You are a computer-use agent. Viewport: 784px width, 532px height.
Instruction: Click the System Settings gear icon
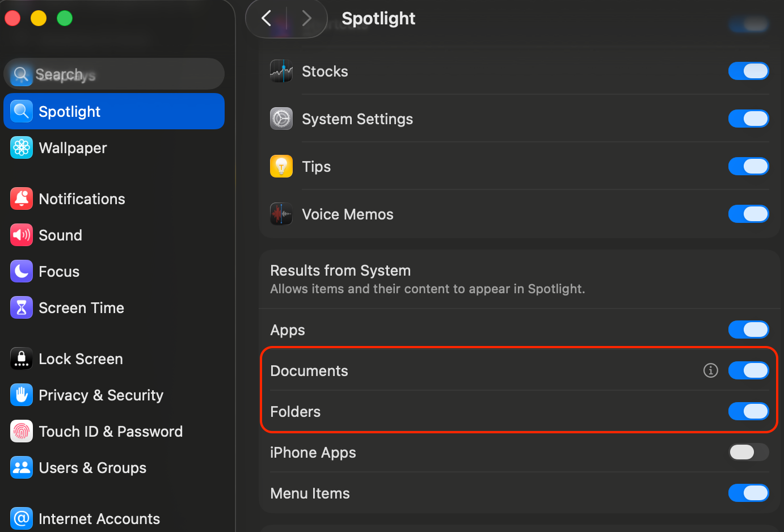[281, 119]
